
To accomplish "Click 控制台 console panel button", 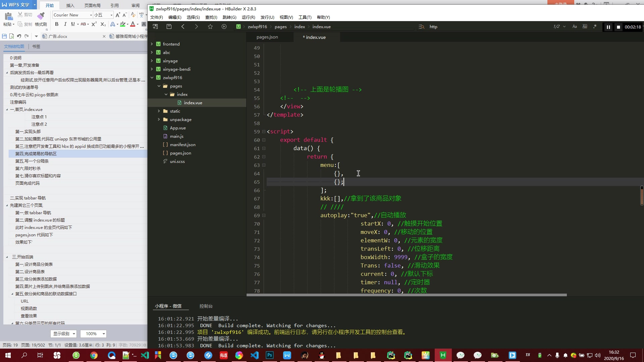I will 206,306.
